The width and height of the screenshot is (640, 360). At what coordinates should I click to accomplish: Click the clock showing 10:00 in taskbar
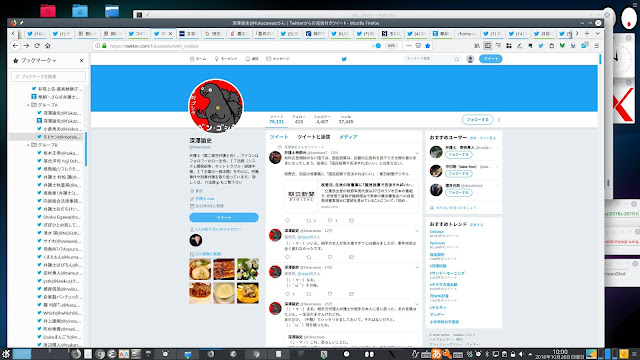pos(560,354)
